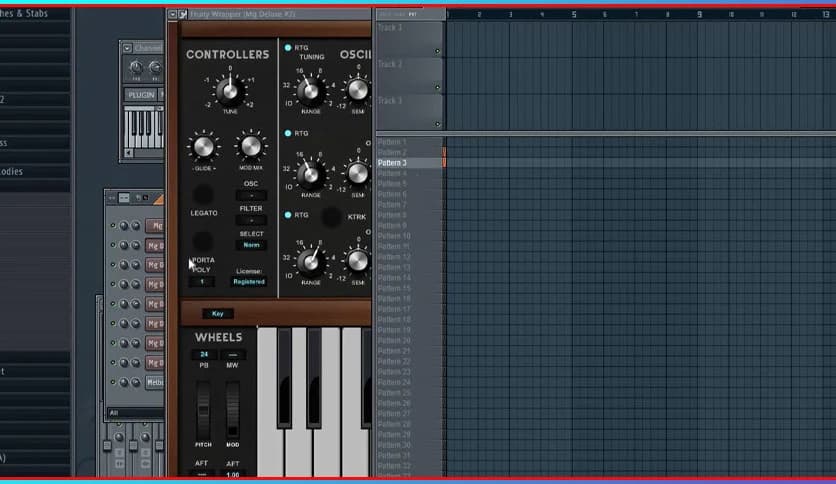Open the SELECT box showing Norm
Viewport: 836px width, 484px height.
pyautogui.click(x=251, y=245)
